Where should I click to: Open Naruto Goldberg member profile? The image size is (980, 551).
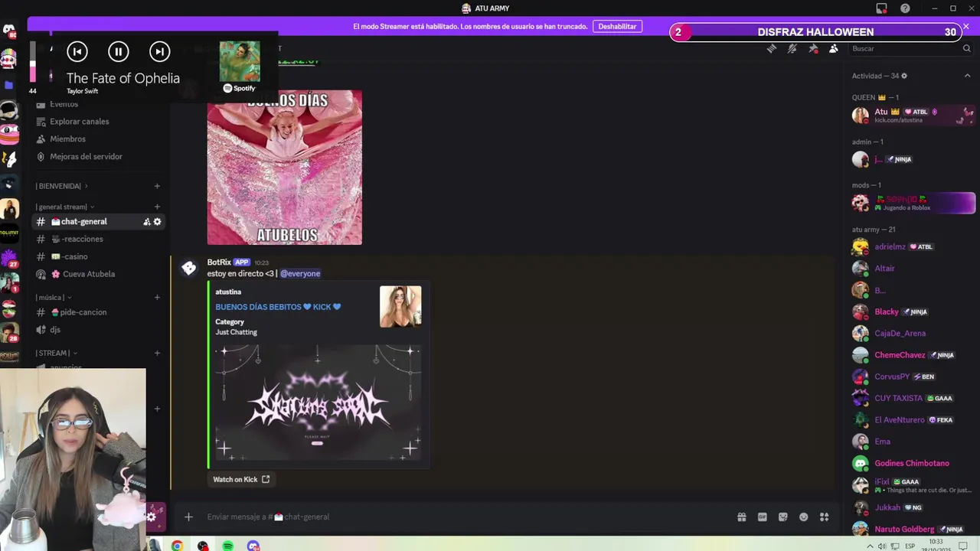tap(913, 530)
